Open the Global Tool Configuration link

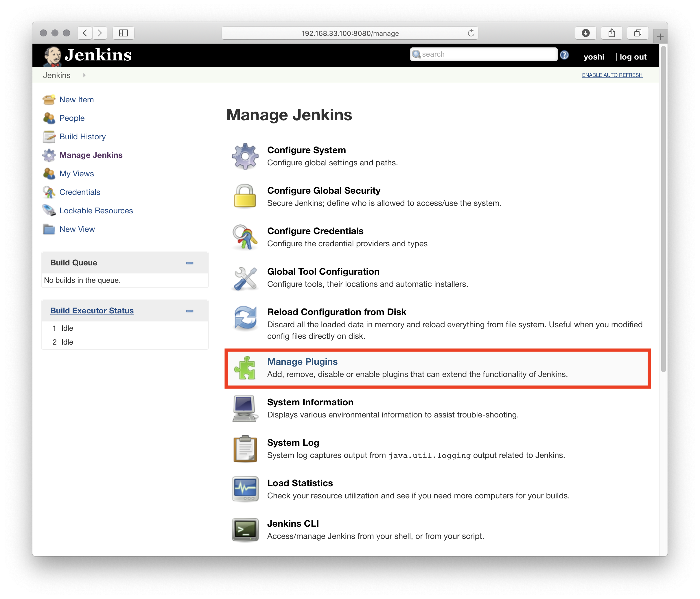(323, 271)
